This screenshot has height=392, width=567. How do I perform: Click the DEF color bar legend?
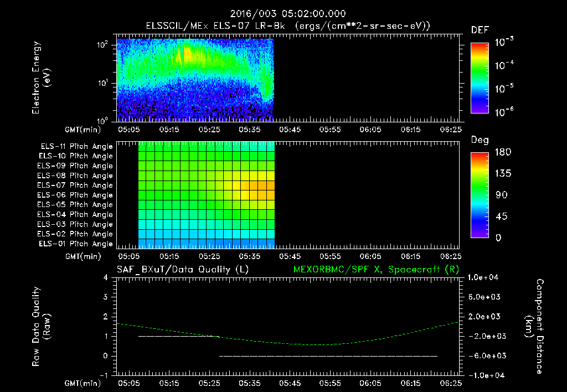pos(480,78)
